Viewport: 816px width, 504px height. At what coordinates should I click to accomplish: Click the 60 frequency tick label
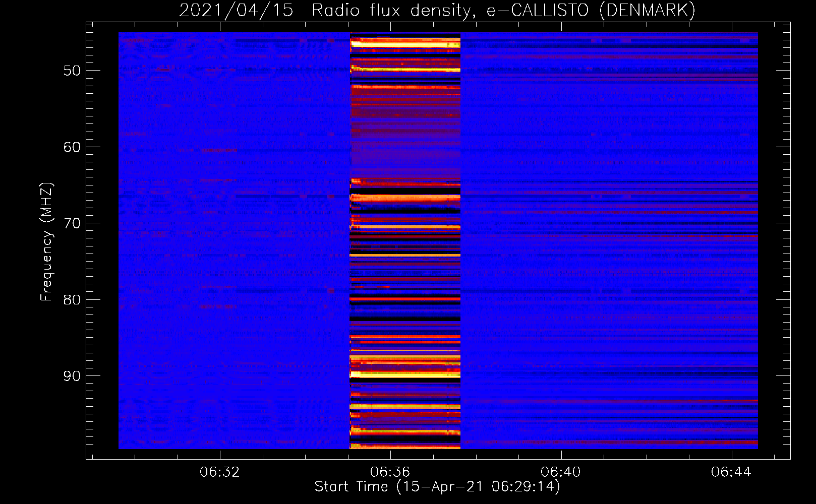coord(72,147)
